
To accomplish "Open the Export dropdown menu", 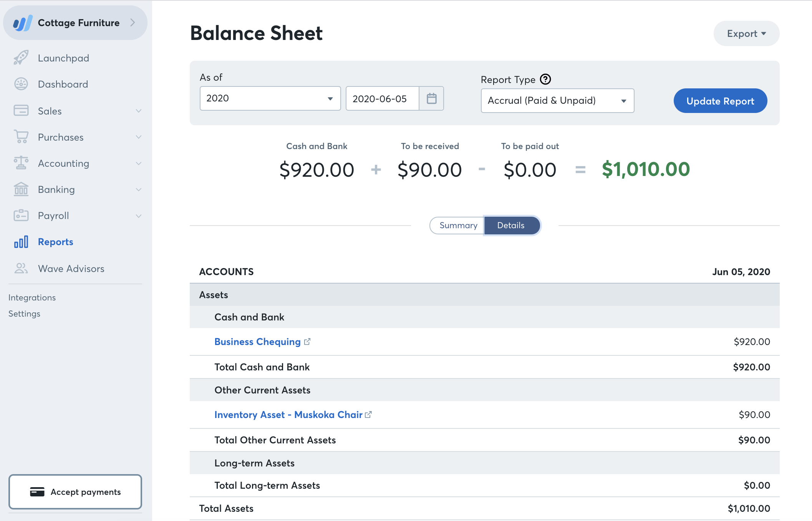I will pyautogui.click(x=746, y=33).
